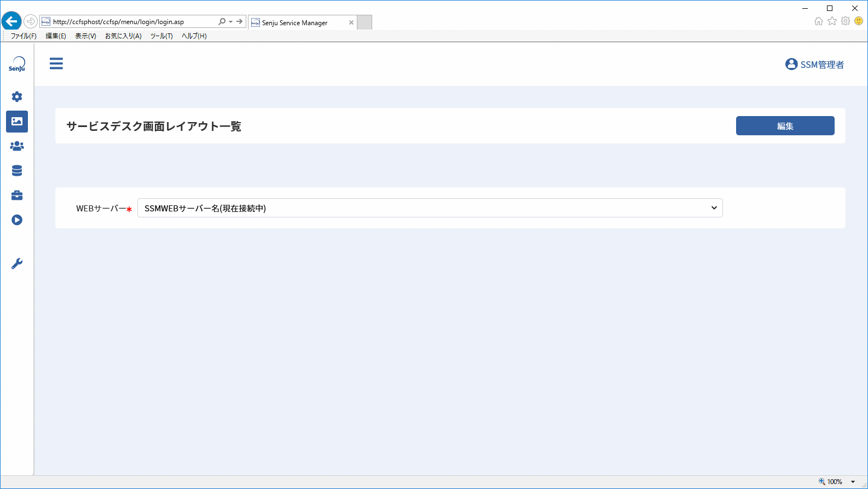
Task: Click the WEBサーバー field label
Action: coord(101,209)
